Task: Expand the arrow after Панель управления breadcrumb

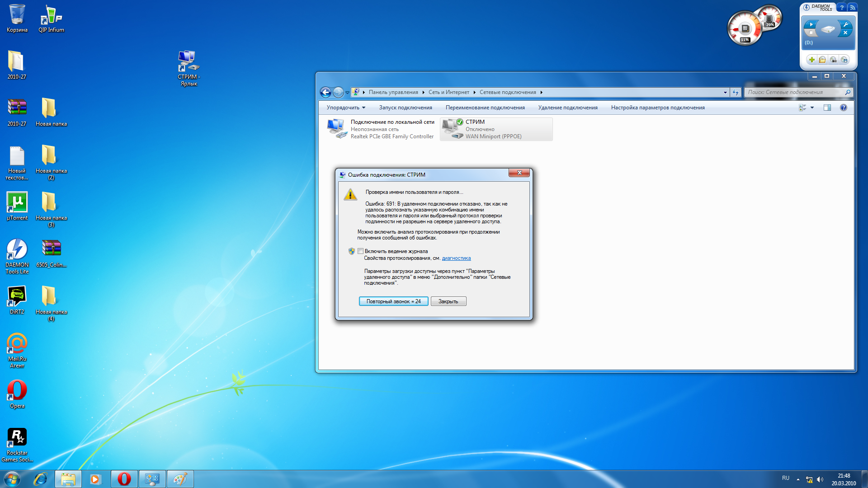Action: pos(424,92)
